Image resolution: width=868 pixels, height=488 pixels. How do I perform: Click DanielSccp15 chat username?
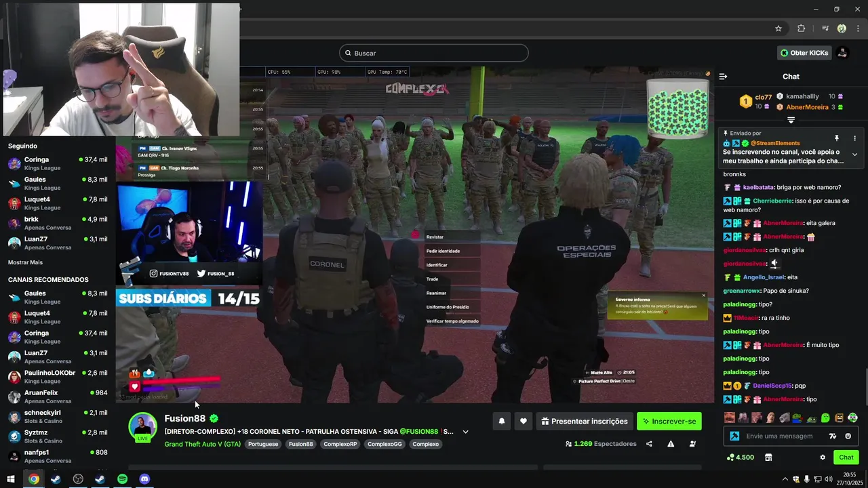[772, 386]
